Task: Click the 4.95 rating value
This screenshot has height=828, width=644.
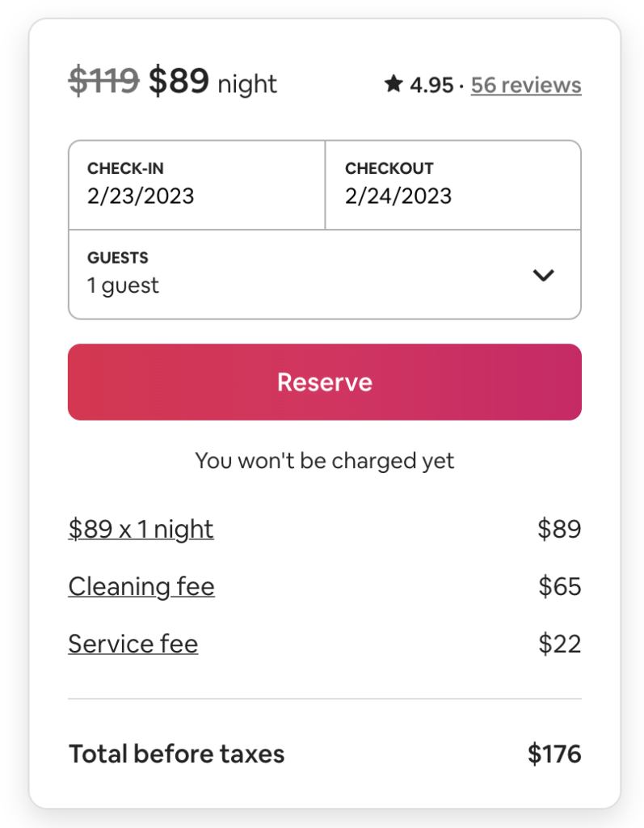Action: click(431, 85)
